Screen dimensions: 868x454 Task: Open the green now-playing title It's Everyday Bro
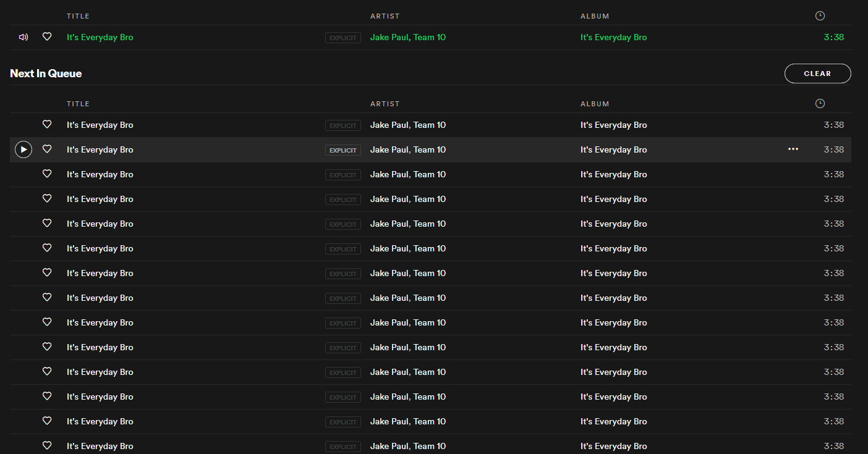pyautogui.click(x=100, y=37)
